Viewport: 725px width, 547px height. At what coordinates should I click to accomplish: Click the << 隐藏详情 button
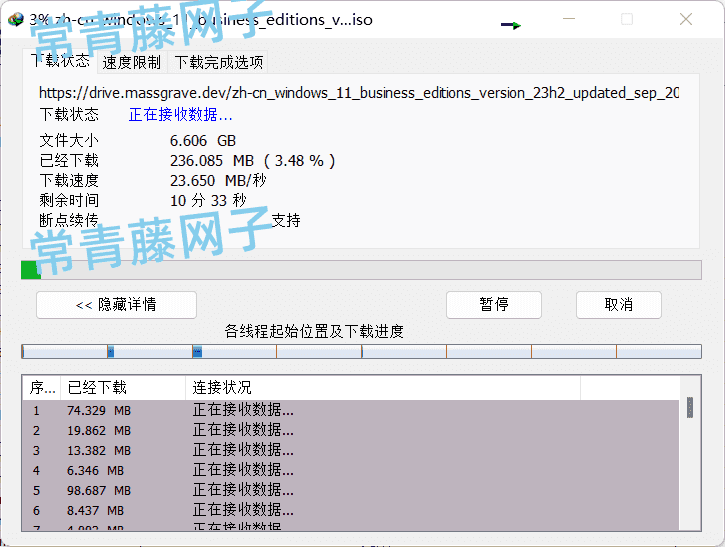coord(116,305)
